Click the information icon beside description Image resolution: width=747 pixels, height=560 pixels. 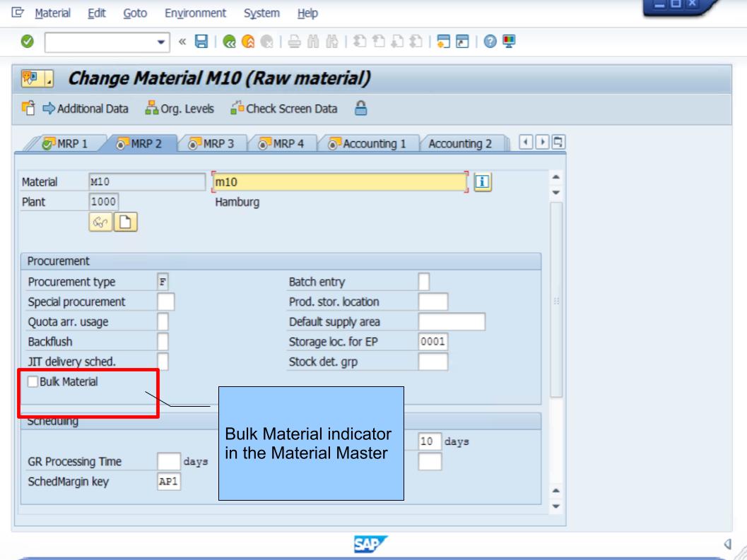482,182
